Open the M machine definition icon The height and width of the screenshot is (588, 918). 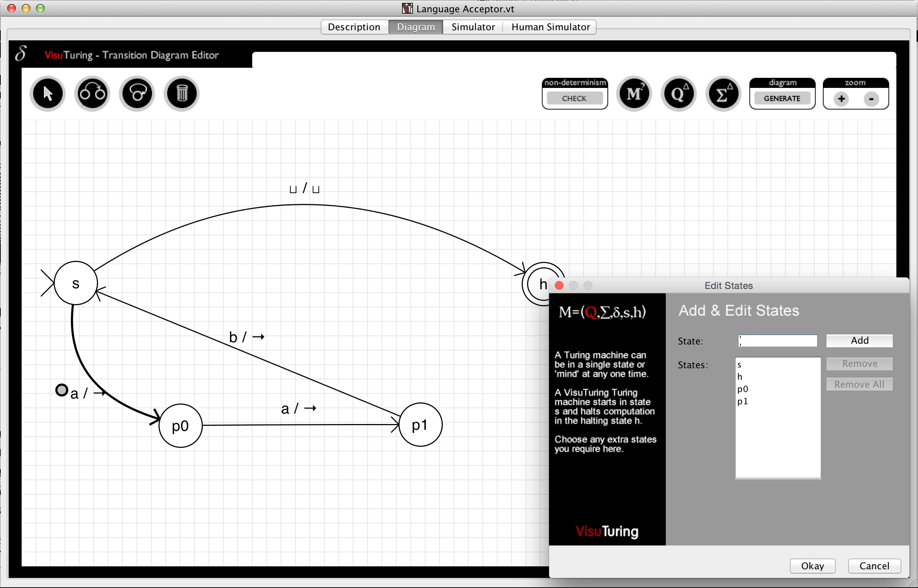634,94
